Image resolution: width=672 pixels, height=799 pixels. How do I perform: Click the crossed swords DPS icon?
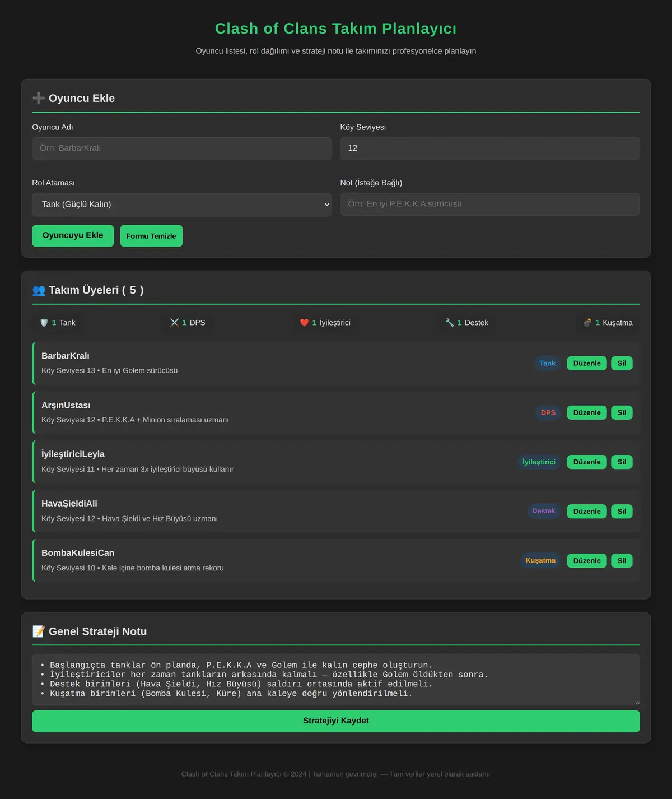(175, 323)
